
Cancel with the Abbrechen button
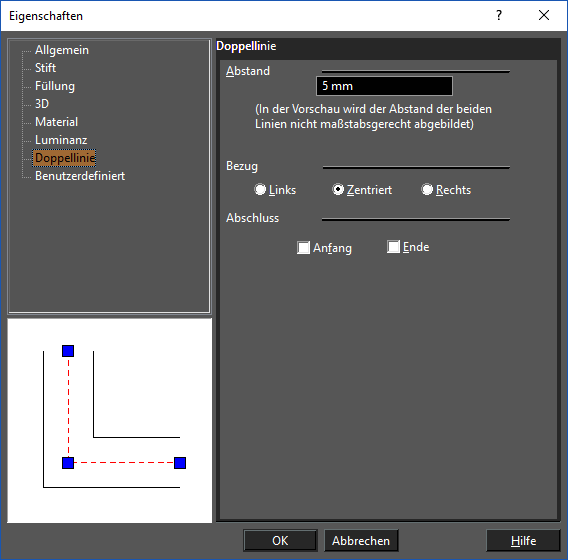click(361, 541)
